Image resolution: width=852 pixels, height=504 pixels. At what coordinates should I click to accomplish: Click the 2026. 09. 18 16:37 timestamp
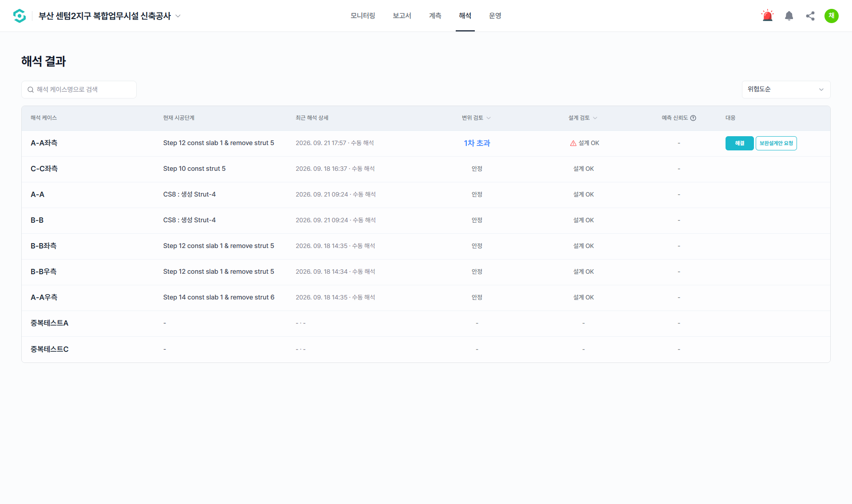pos(321,169)
